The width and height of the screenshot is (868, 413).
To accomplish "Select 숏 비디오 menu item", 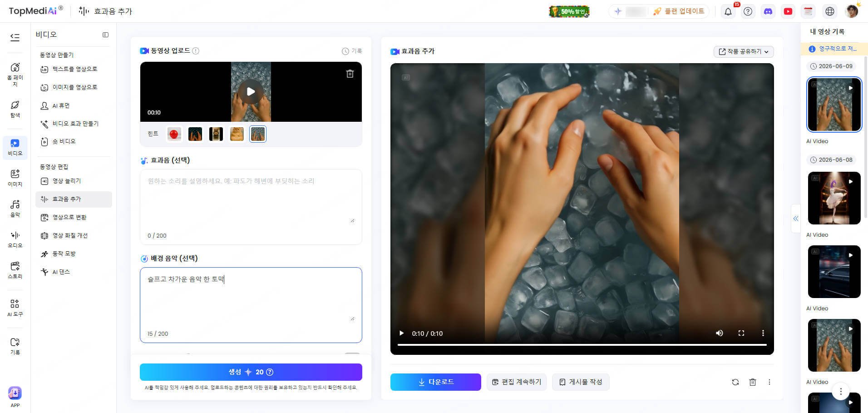I will [74, 141].
